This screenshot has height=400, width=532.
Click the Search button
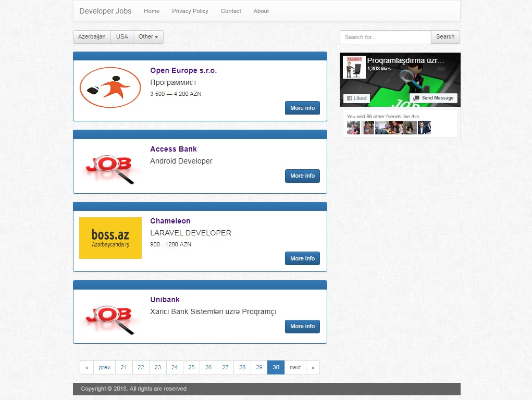pos(445,36)
